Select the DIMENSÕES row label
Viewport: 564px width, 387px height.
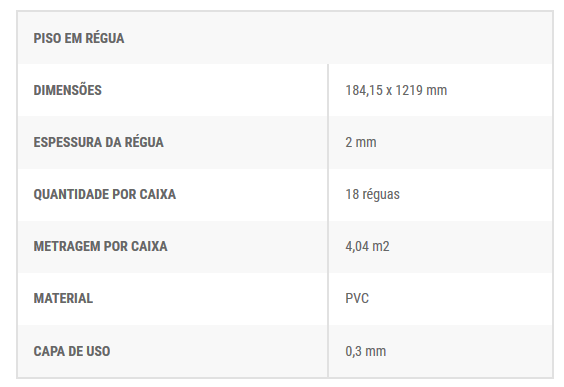tap(68, 90)
